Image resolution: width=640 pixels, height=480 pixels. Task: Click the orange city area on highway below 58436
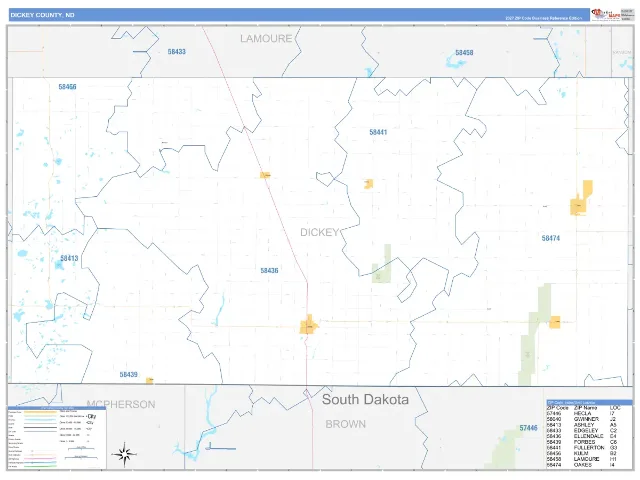click(x=309, y=325)
